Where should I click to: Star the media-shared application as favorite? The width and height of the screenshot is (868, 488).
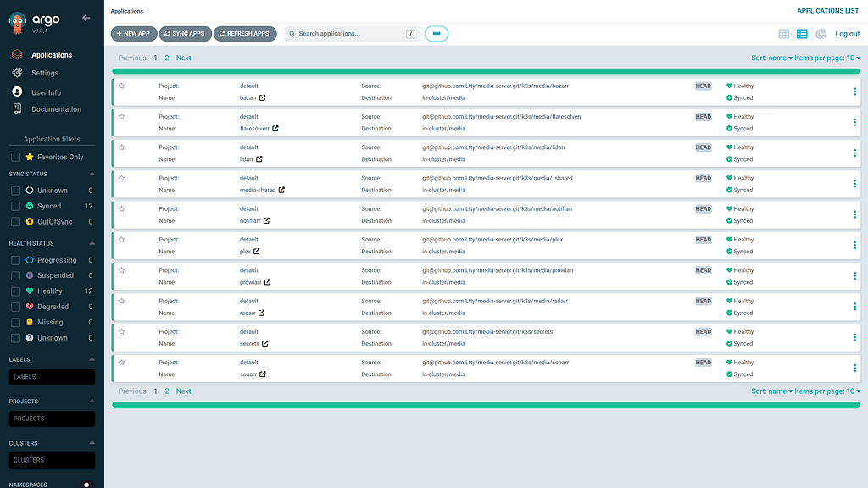122,178
